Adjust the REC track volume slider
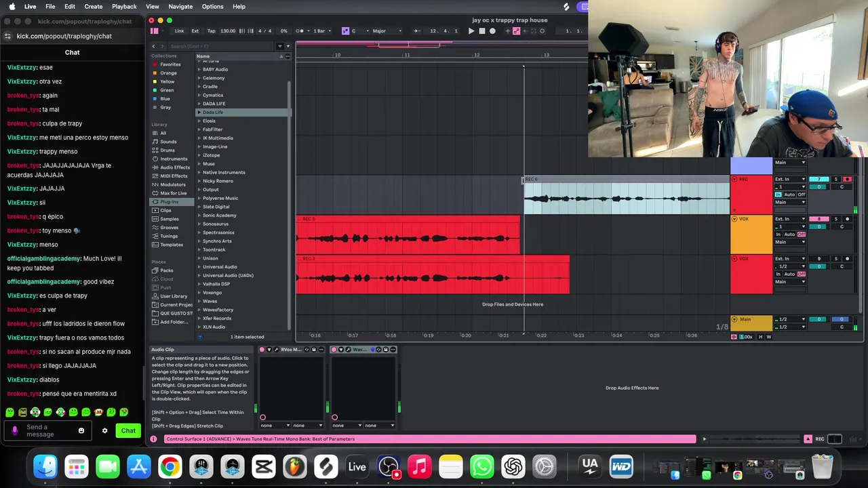Image resolution: width=868 pixels, height=488 pixels. (819, 187)
